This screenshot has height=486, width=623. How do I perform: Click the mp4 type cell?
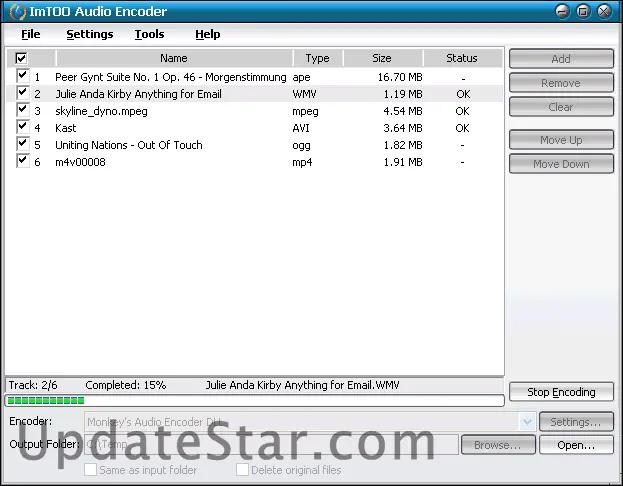pos(302,163)
